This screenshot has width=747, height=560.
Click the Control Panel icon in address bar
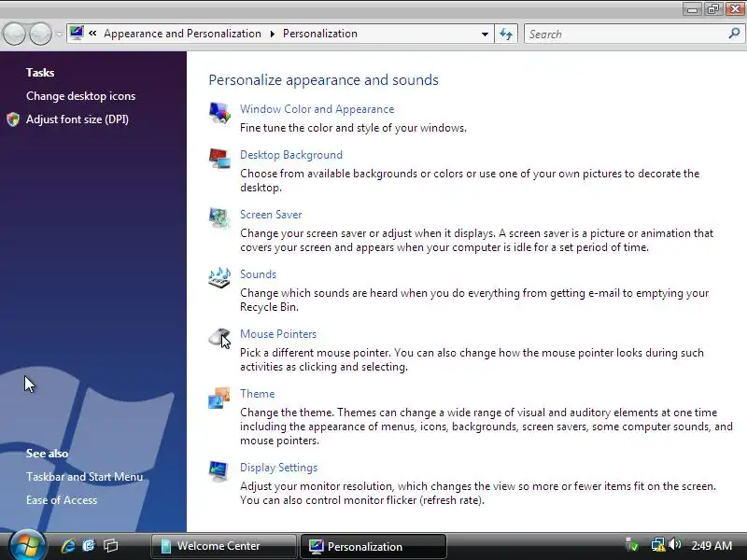[x=77, y=34]
